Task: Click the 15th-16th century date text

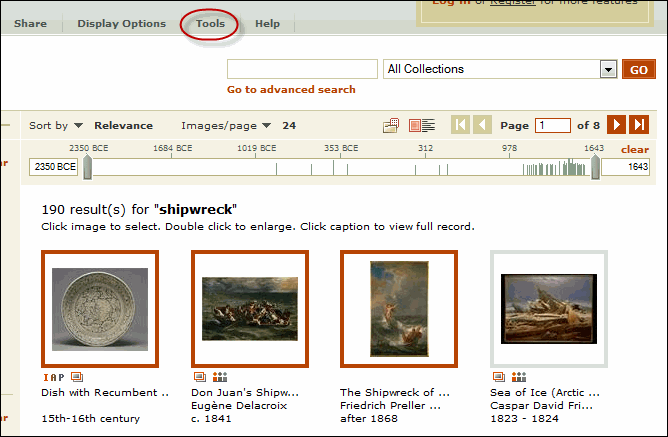Action: point(90,419)
